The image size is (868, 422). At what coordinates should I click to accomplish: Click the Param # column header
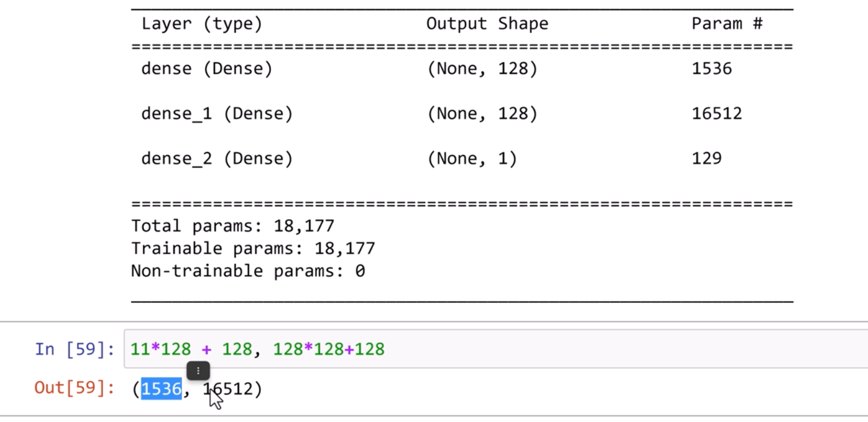point(726,24)
